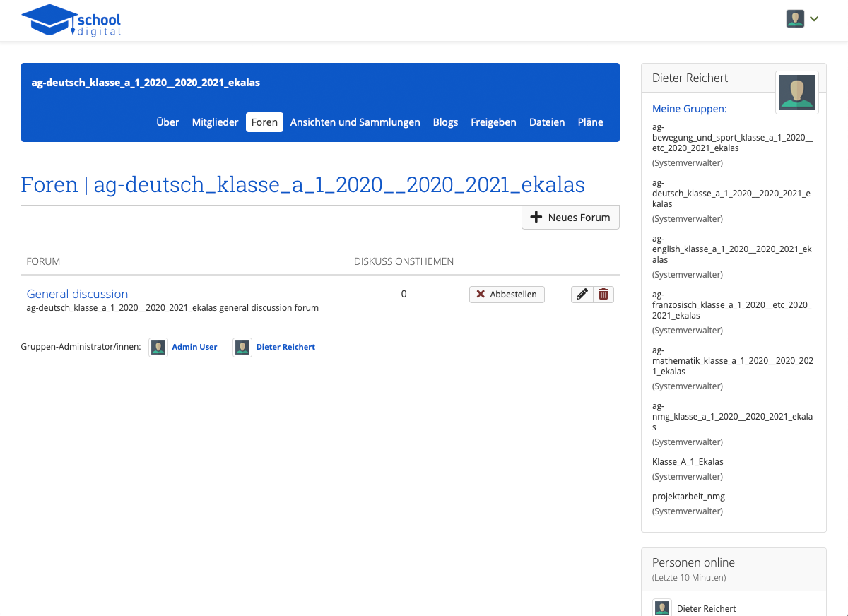Viewport: 848px width, 616px height.
Task: Click Dieter Reichert avatar beside group administrators
Action: [242, 348]
